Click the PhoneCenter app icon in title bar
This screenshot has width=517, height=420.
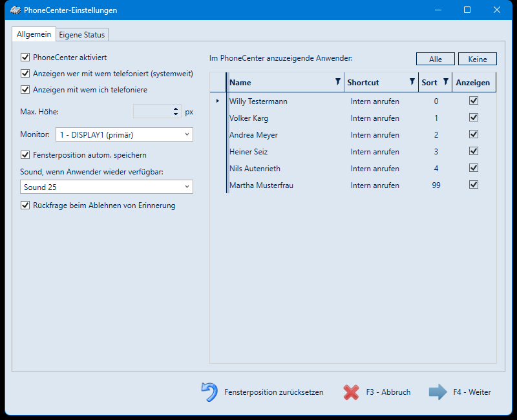16,10
